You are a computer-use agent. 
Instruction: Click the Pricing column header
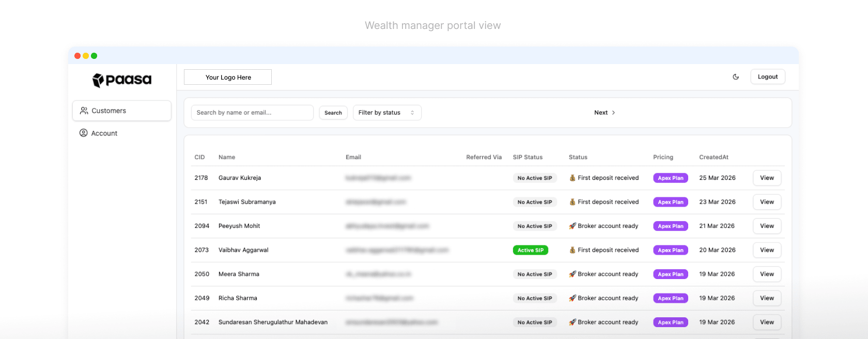point(663,157)
